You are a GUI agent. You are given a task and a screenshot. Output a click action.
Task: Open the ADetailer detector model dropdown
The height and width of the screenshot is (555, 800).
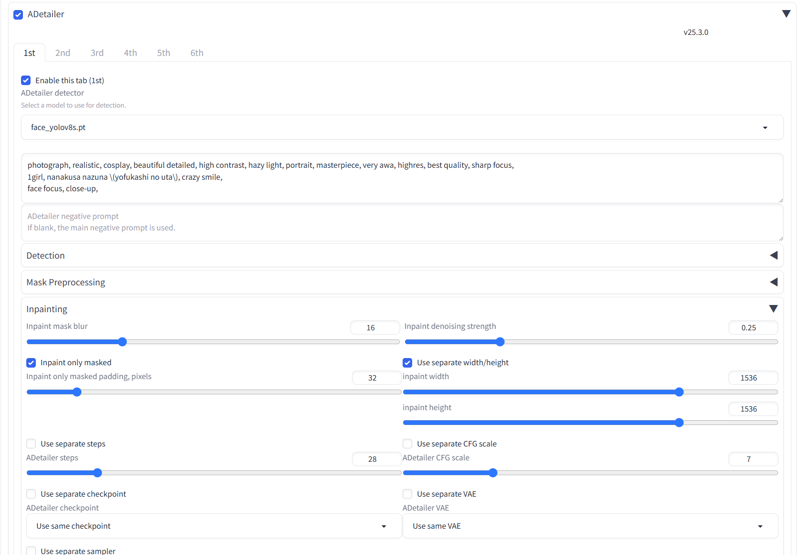[401, 128]
